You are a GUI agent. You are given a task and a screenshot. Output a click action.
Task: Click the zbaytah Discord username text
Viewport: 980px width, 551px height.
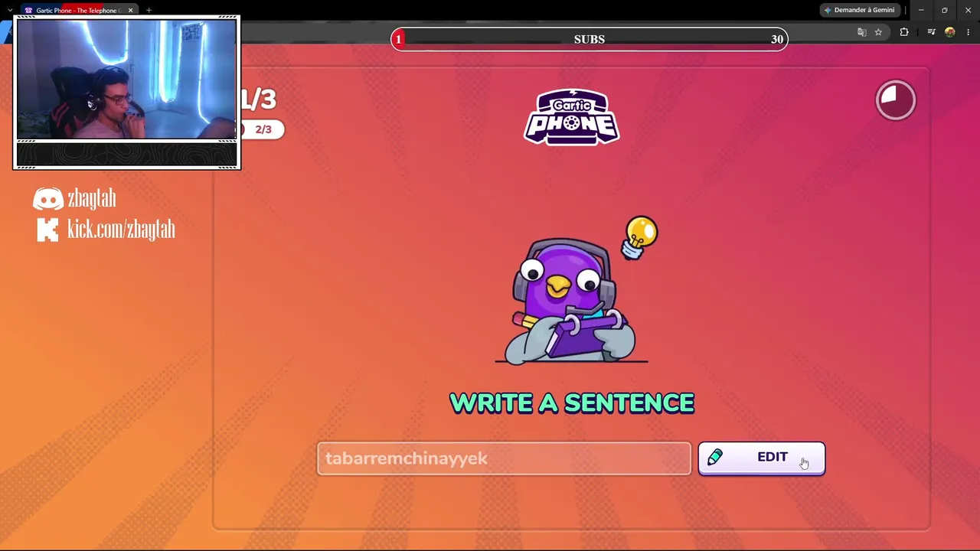92,199
